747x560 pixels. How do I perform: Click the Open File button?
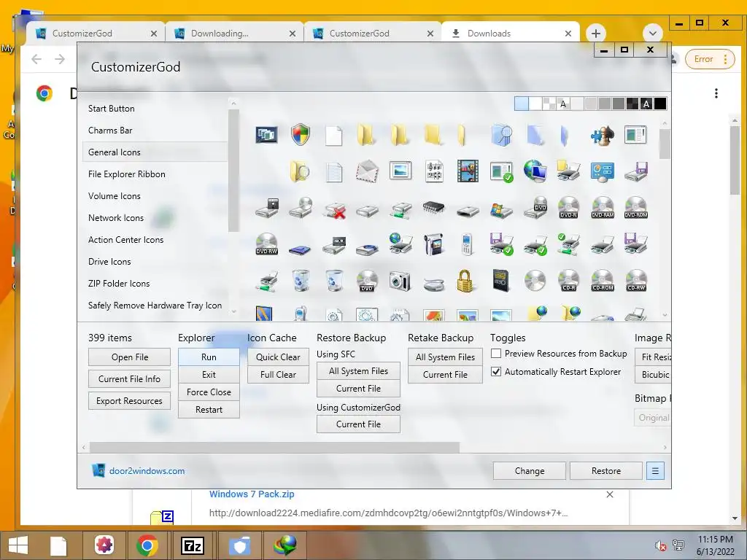130,357
